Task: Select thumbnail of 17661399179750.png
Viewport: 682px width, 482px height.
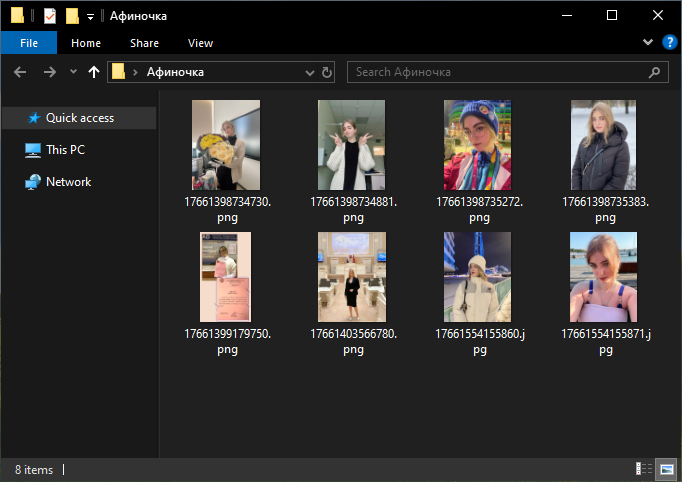Action: (225, 277)
